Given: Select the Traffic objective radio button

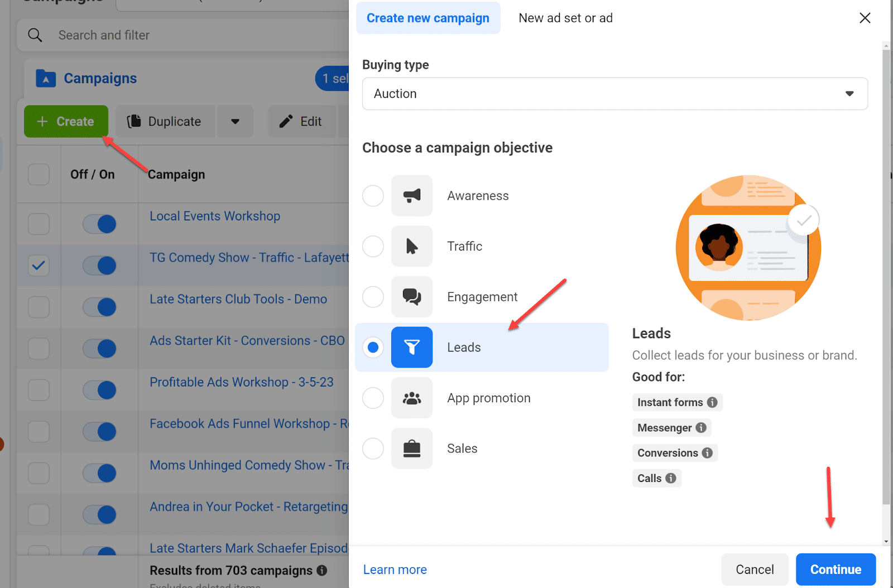Looking at the screenshot, I should [373, 246].
